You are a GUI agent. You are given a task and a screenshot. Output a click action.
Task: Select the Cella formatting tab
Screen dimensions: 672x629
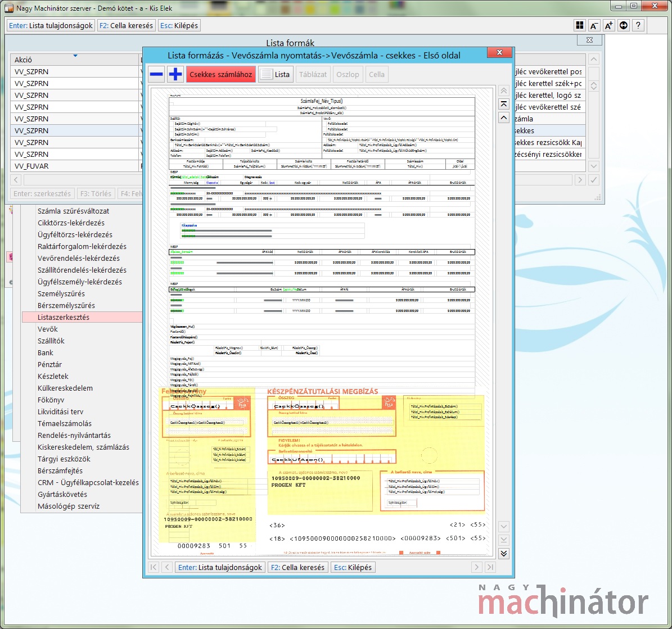click(x=377, y=74)
